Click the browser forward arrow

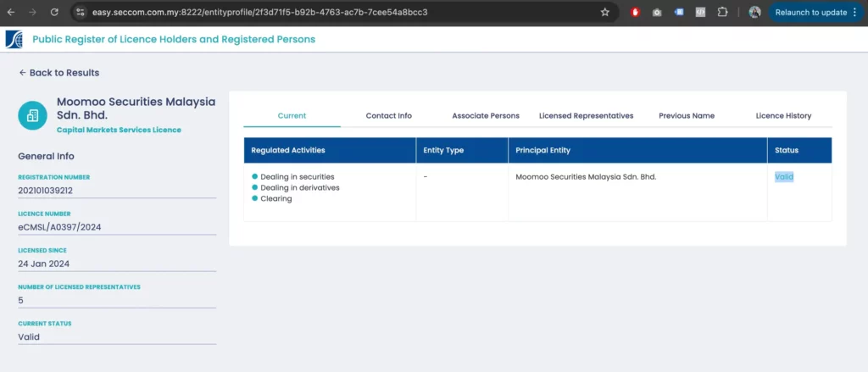tap(32, 12)
